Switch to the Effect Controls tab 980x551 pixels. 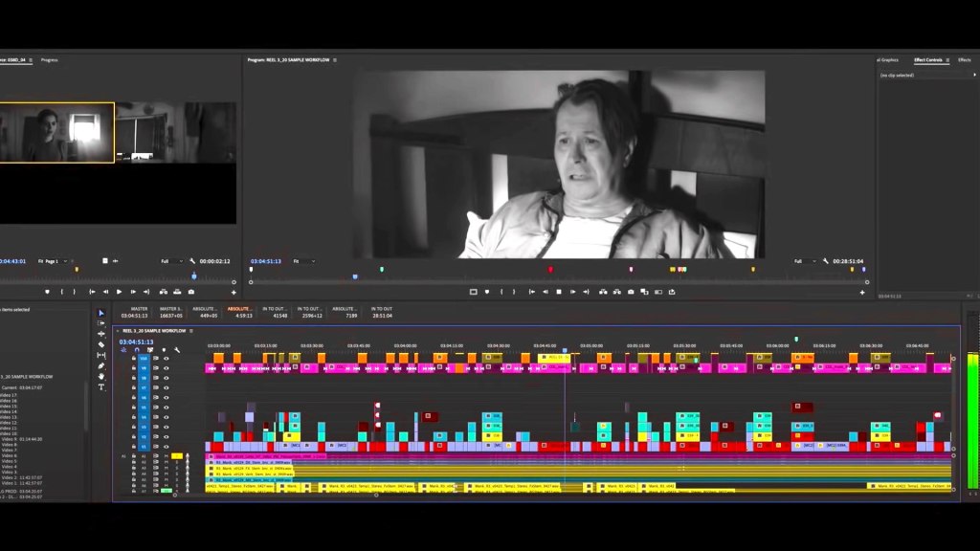[928, 60]
